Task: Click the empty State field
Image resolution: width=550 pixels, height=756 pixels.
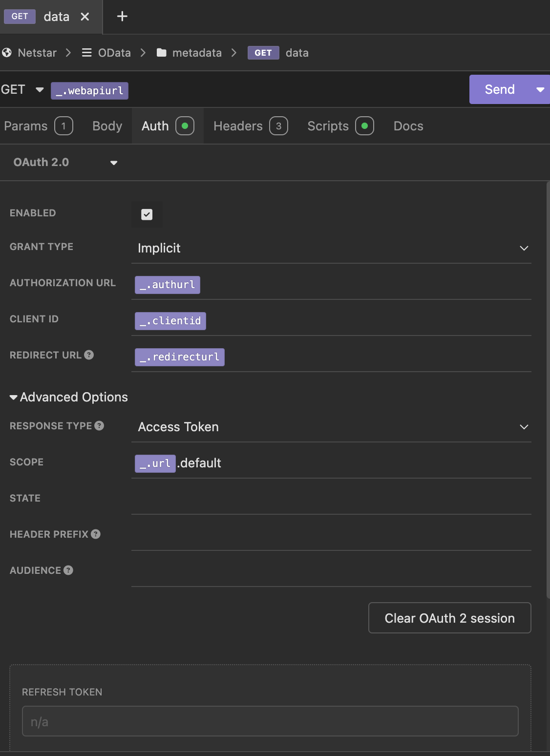Action: coord(331,499)
